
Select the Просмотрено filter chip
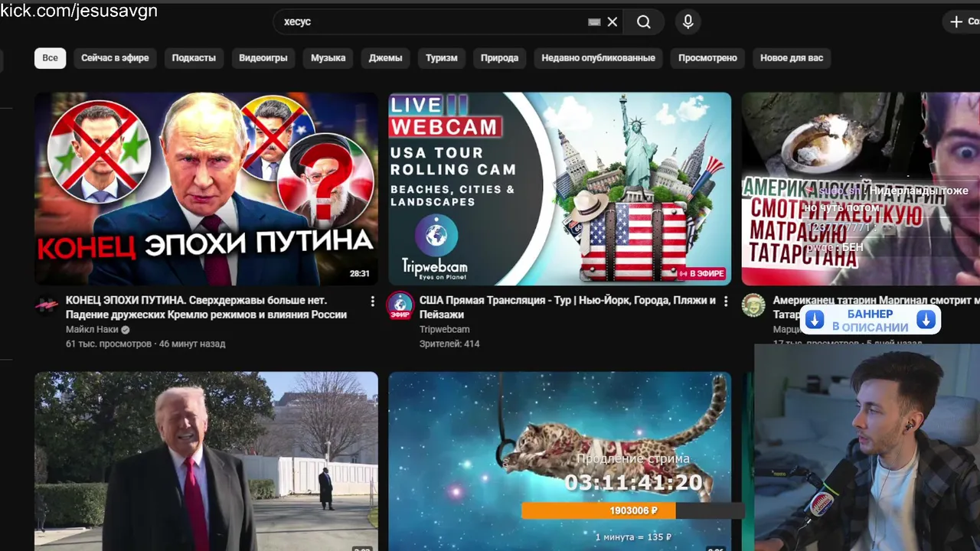click(707, 58)
